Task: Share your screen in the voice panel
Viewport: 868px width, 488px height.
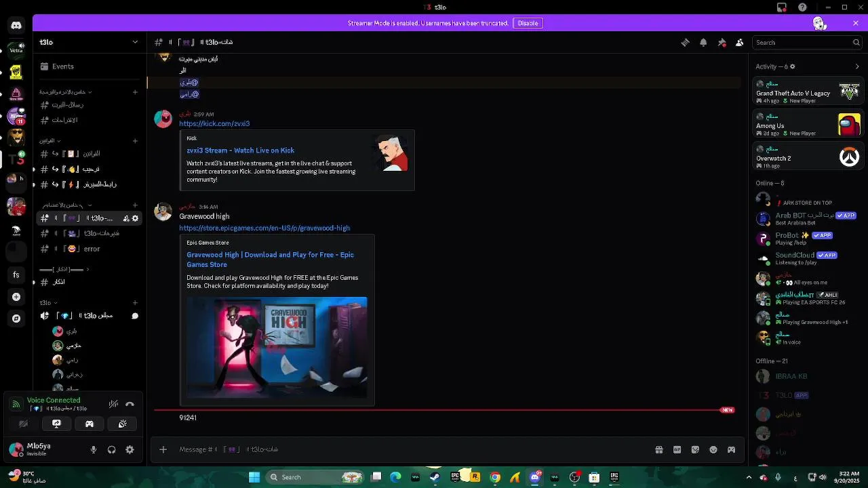Action: click(x=56, y=424)
